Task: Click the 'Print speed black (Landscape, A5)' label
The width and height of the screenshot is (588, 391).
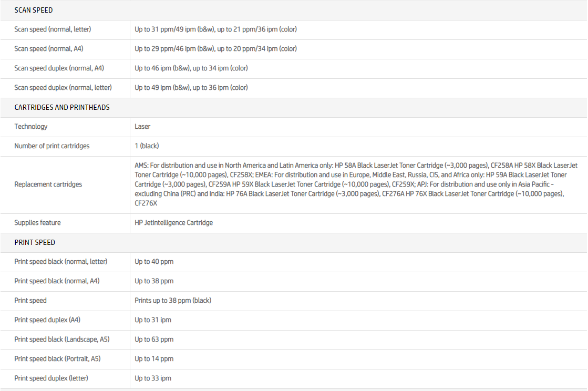Action: pos(62,339)
